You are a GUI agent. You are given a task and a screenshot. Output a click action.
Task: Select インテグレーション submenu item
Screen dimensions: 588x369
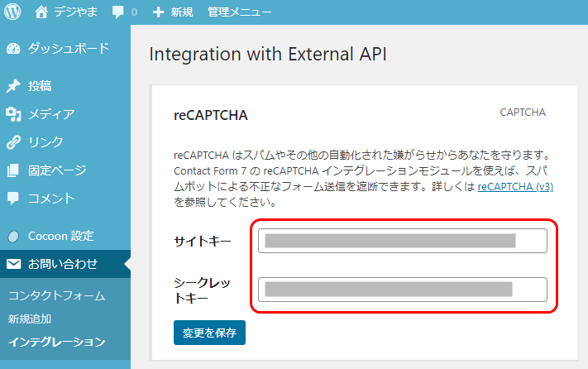tap(56, 342)
